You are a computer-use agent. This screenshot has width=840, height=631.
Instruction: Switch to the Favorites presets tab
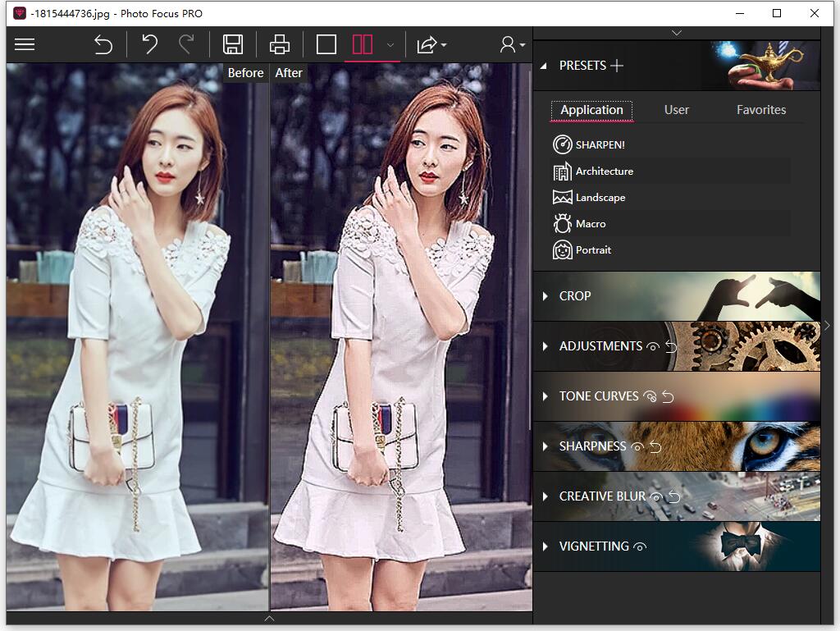[760, 110]
